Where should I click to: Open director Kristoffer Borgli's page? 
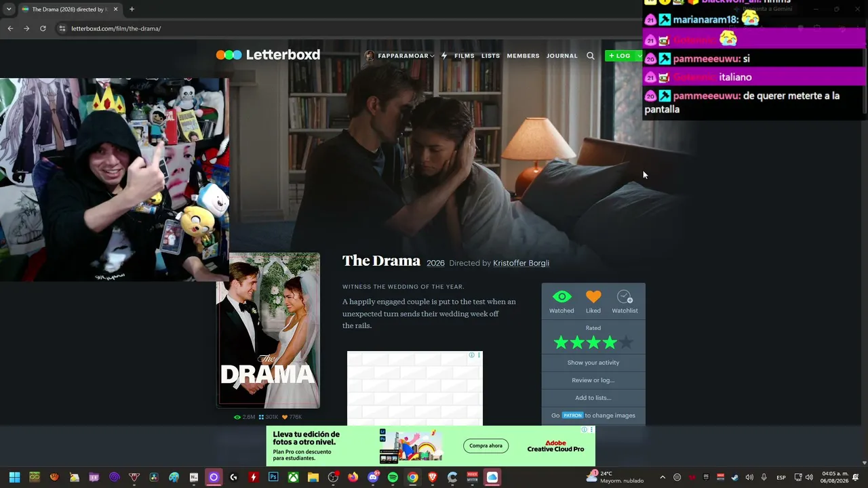[x=521, y=263]
